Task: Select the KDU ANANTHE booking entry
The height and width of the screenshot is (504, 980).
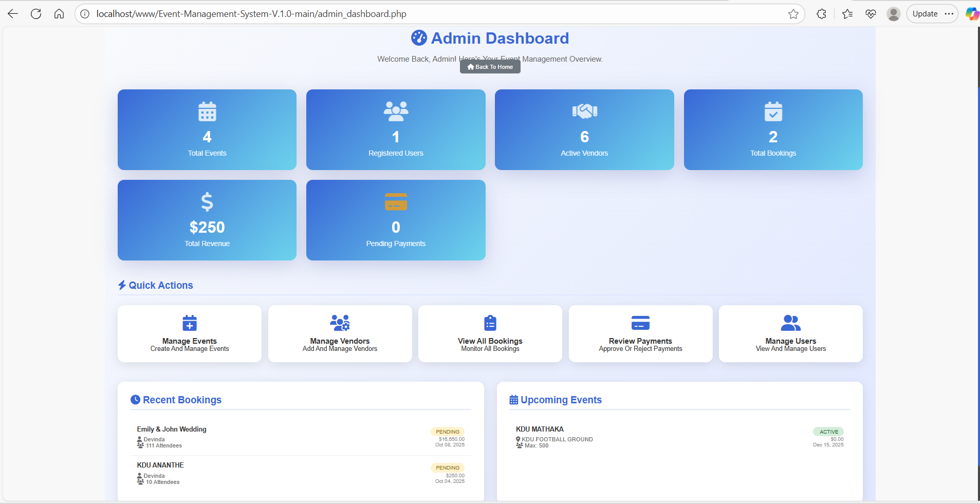Action: pos(160,465)
